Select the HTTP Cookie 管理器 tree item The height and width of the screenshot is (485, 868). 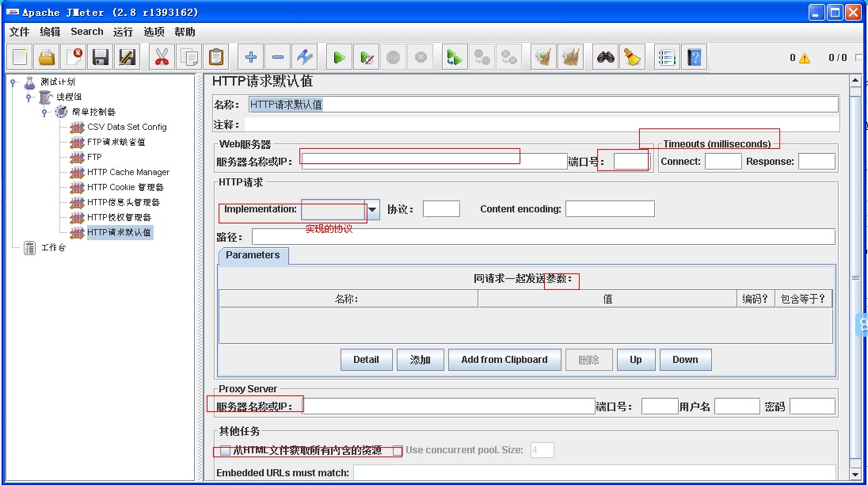coord(125,187)
